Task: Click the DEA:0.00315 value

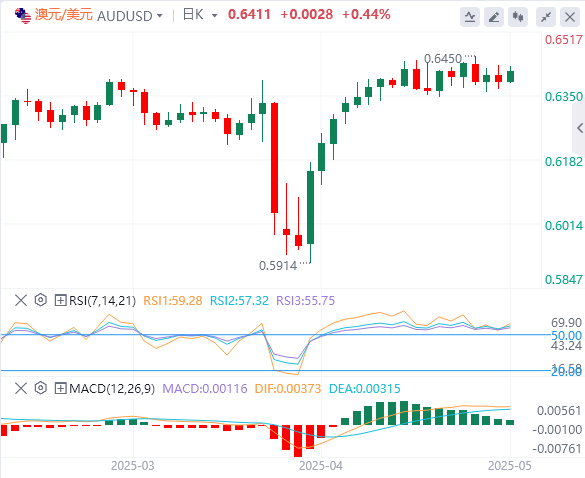Action: 365,388
